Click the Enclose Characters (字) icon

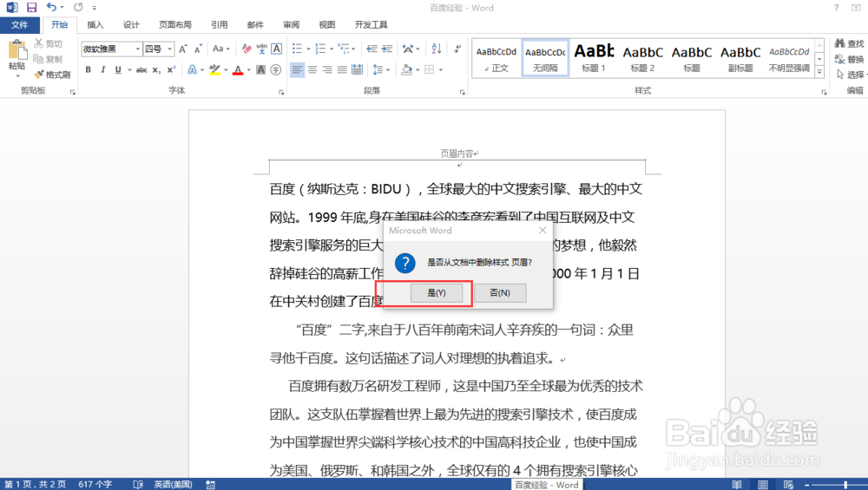point(276,69)
